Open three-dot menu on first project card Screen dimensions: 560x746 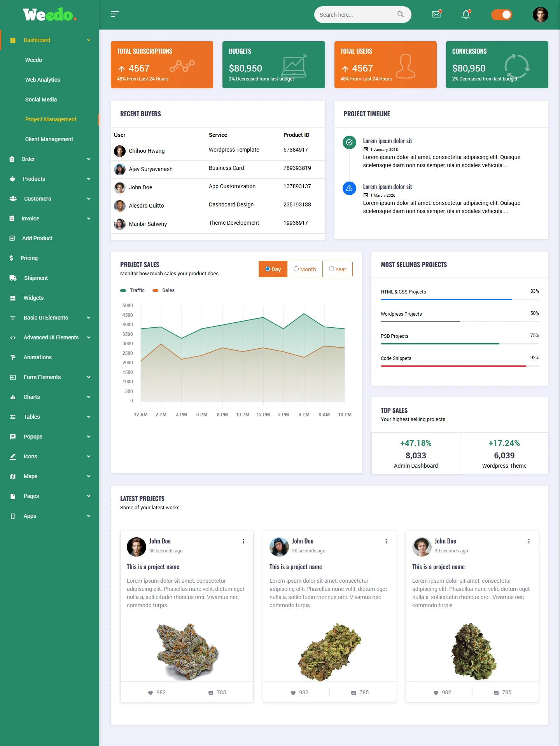pos(243,541)
